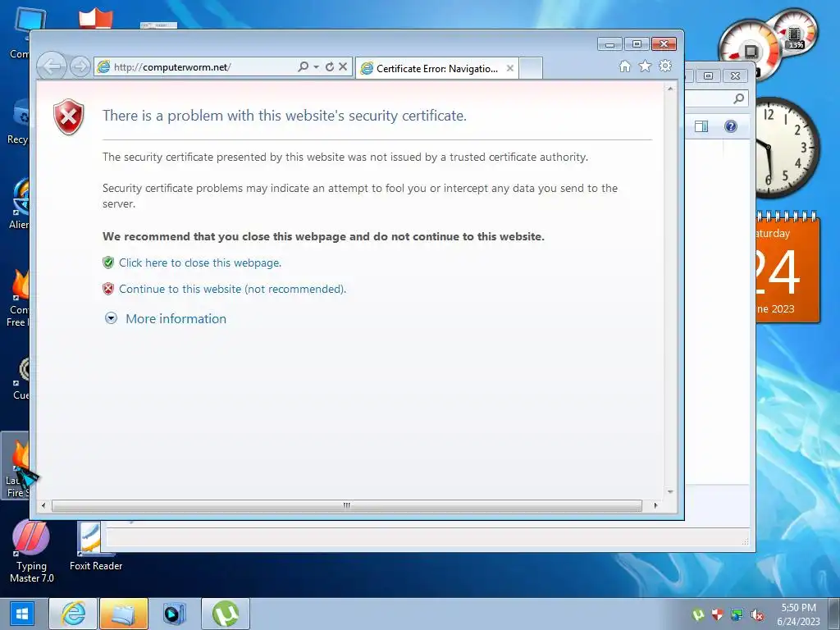Image resolution: width=840 pixels, height=630 pixels.
Task: Click the red shield continue icon
Action: tap(108, 289)
